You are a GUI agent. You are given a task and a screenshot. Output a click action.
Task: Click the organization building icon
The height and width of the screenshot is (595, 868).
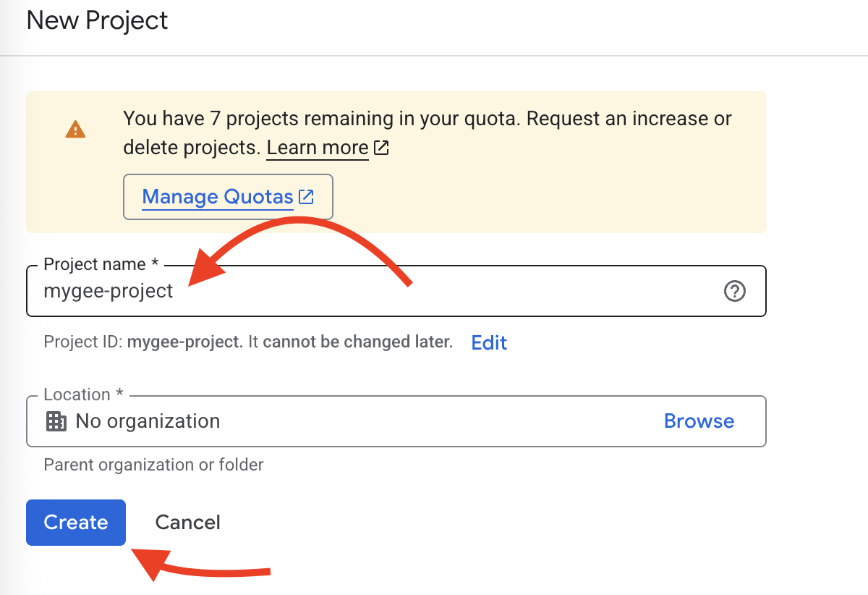pyautogui.click(x=56, y=421)
